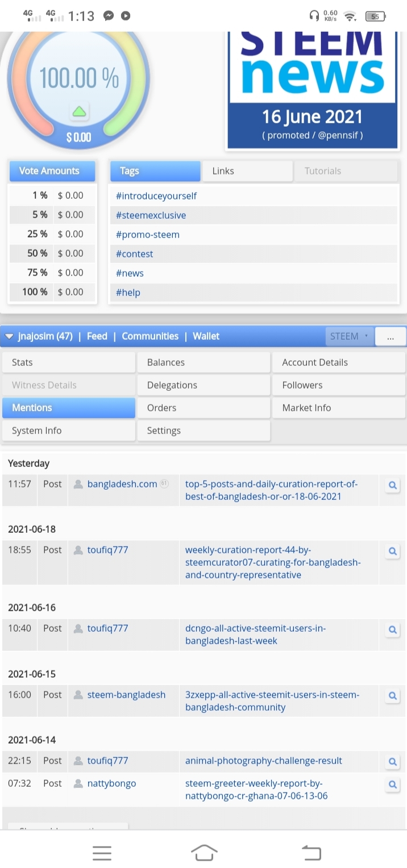This screenshot has width=407, height=868.
Task: Open magnifier for animal-photography-challenge-result post
Action: pyautogui.click(x=392, y=762)
